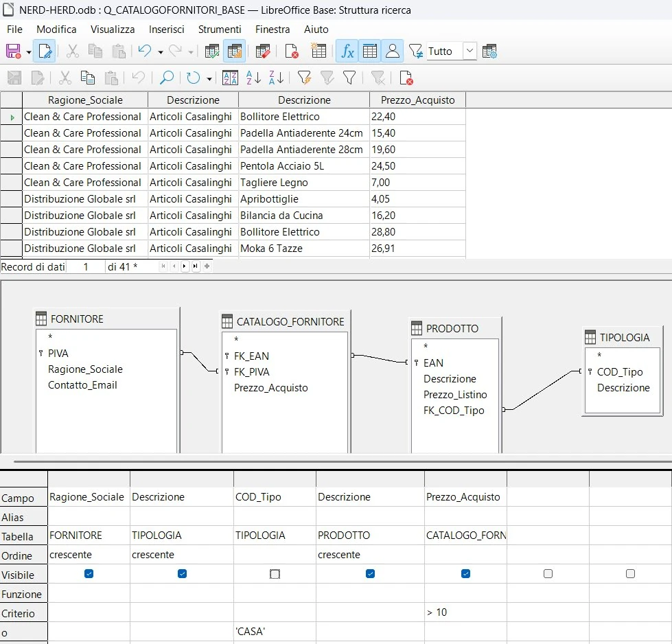Open the Tutto limit dropdown
The width and height of the screenshot is (672, 644).
click(x=470, y=51)
